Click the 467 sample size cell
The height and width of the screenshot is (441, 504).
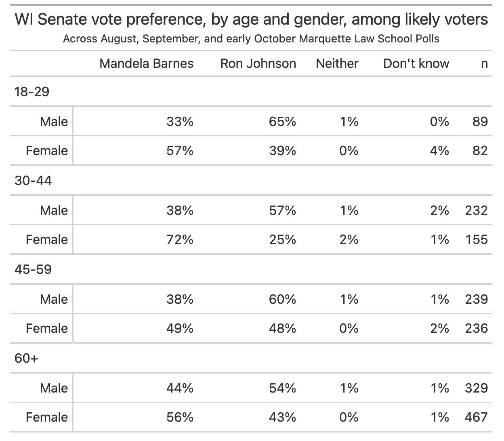[x=476, y=417]
